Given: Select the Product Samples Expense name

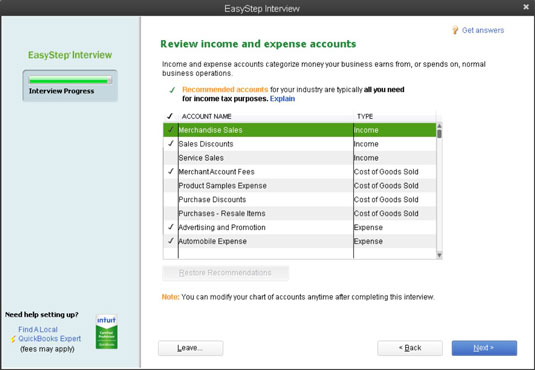Looking at the screenshot, I should 223,186.
